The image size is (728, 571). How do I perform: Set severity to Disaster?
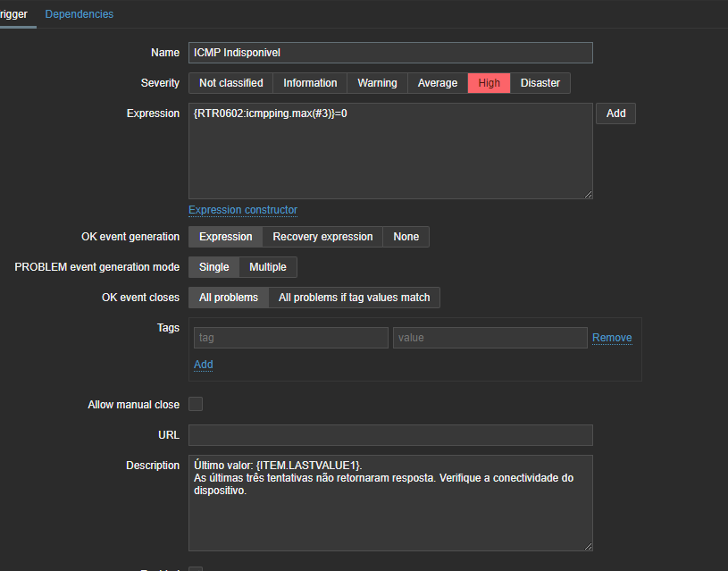[x=540, y=83]
